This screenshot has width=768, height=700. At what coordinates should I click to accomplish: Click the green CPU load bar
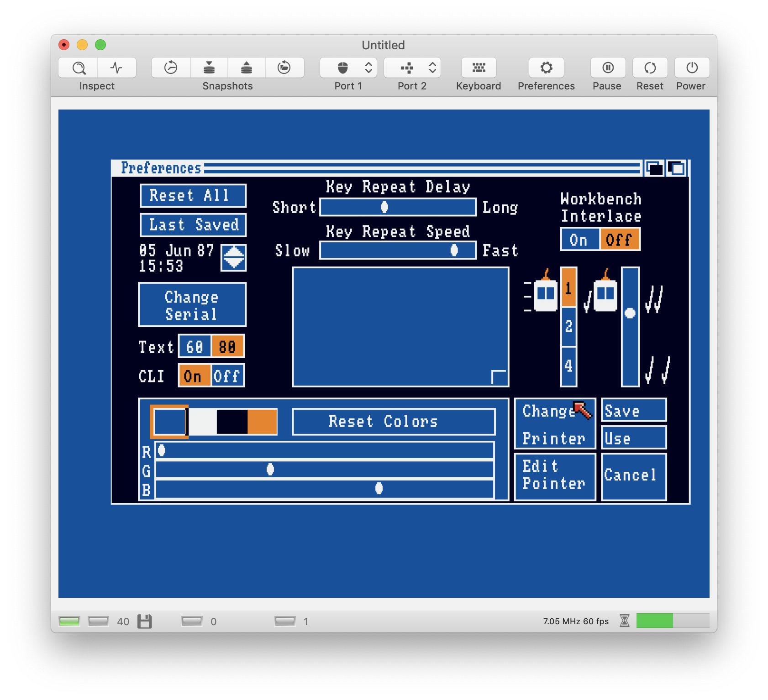coord(654,621)
